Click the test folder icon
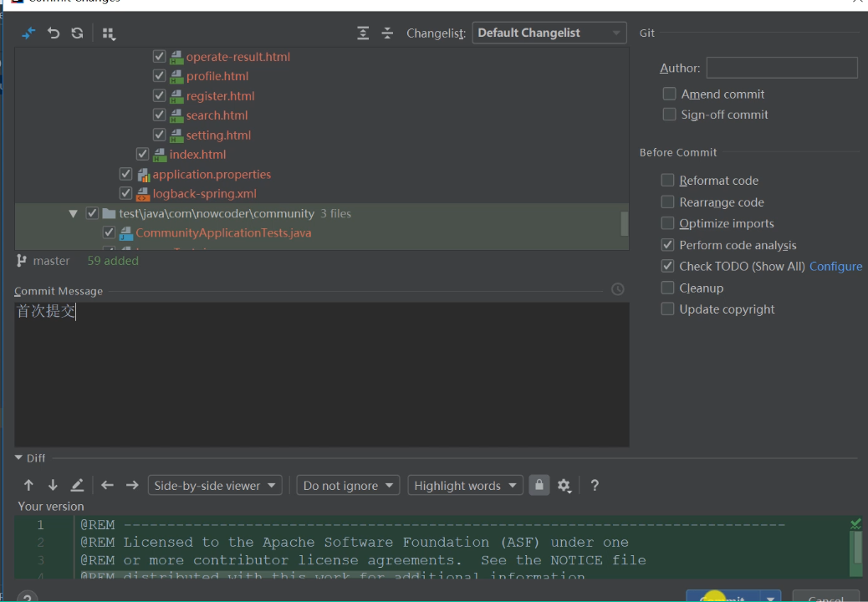This screenshot has height=602, width=868. (109, 213)
